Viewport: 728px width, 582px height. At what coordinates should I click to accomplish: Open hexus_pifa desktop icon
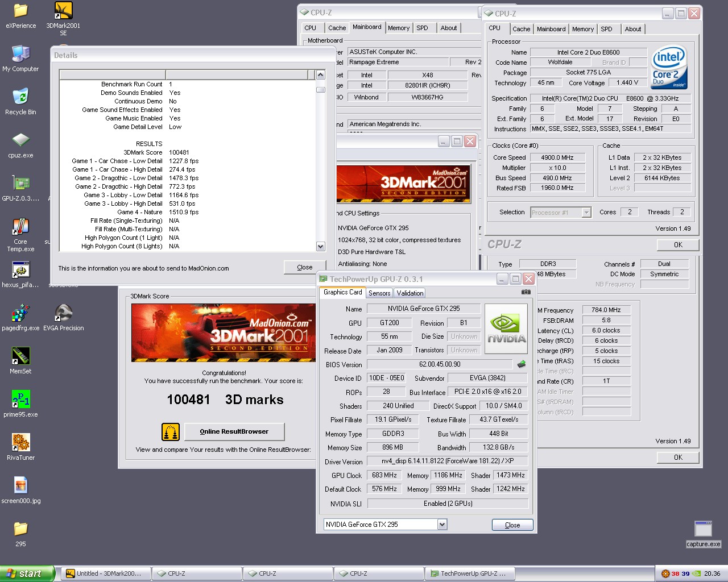[20, 275]
